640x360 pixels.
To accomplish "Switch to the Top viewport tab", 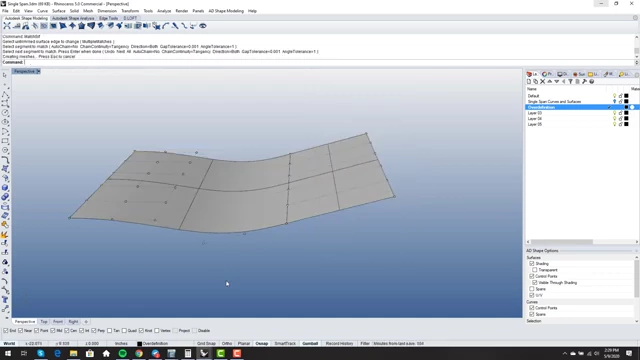I will pos(44,322).
